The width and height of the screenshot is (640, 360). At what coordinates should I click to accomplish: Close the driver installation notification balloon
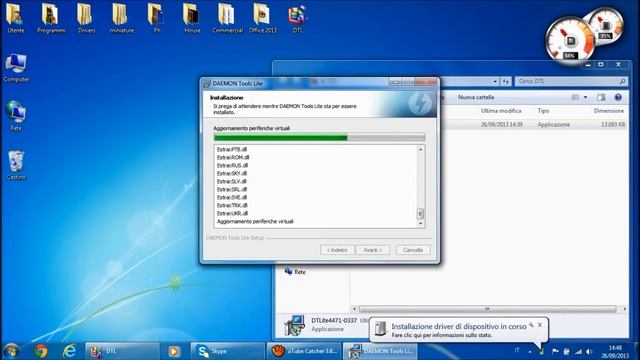point(540,325)
